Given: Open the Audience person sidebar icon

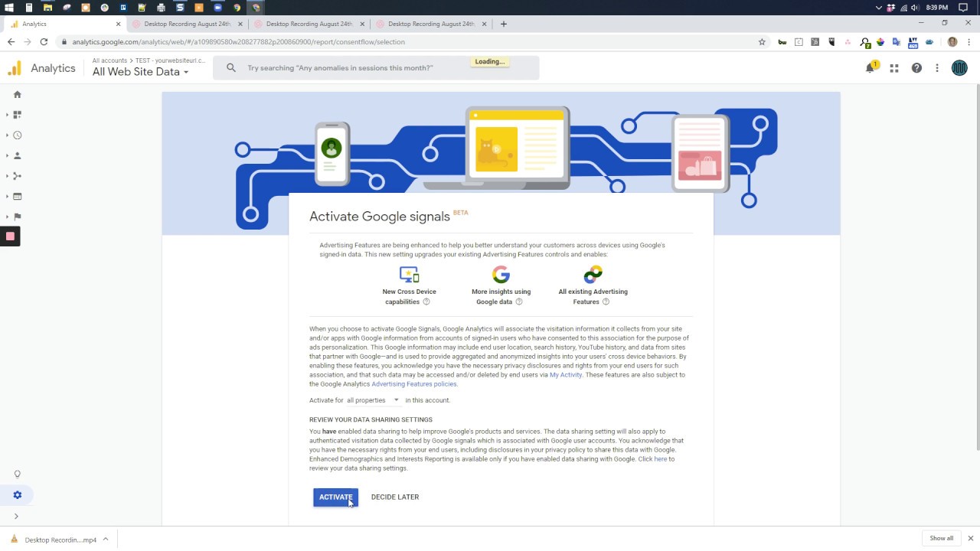Looking at the screenshot, I should 17,155.
